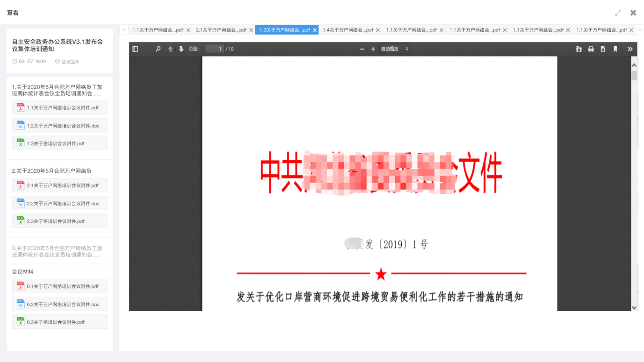644x362 pixels.
Task: Open 1.3关于络培训会议附件.pdf in left list
Action: click(x=60, y=143)
